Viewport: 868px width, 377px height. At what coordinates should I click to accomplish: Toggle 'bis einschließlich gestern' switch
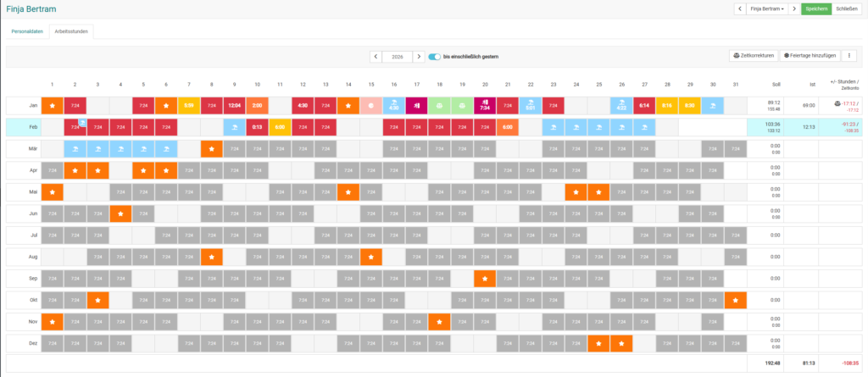point(435,57)
